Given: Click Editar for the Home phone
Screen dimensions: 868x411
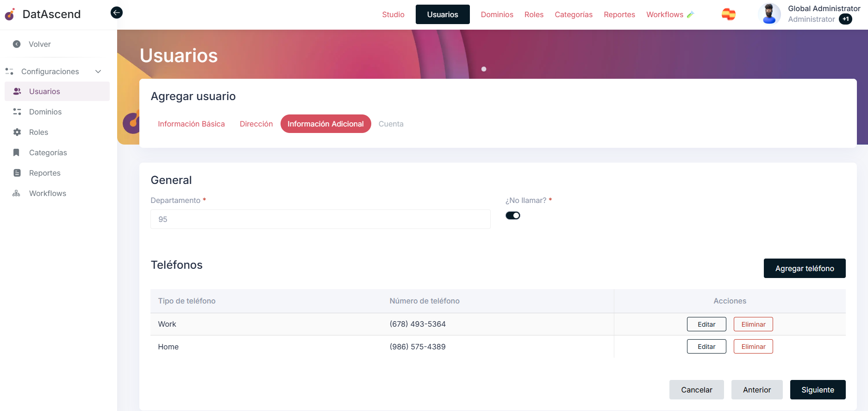Looking at the screenshot, I should pos(706,347).
